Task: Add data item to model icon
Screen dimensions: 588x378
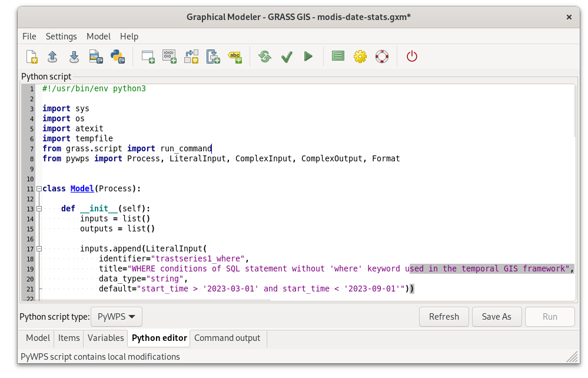Action: tap(170, 57)
